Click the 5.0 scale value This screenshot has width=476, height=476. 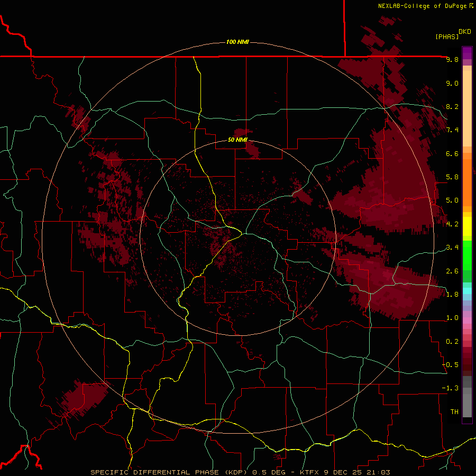452,200
